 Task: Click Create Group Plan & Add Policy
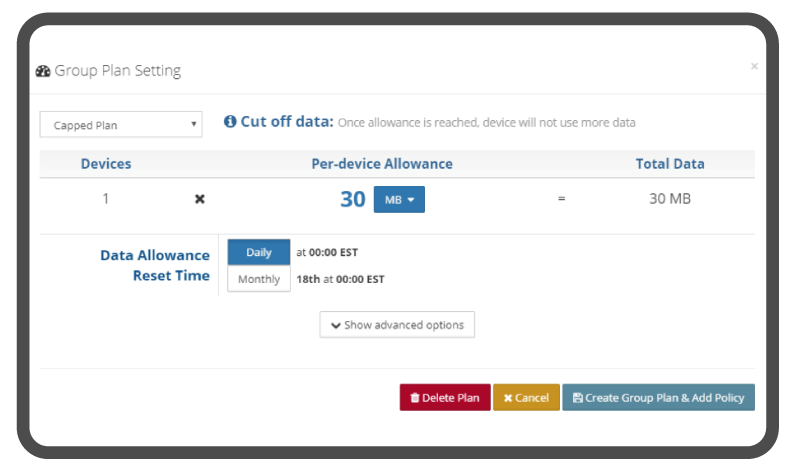pos(658,398)
